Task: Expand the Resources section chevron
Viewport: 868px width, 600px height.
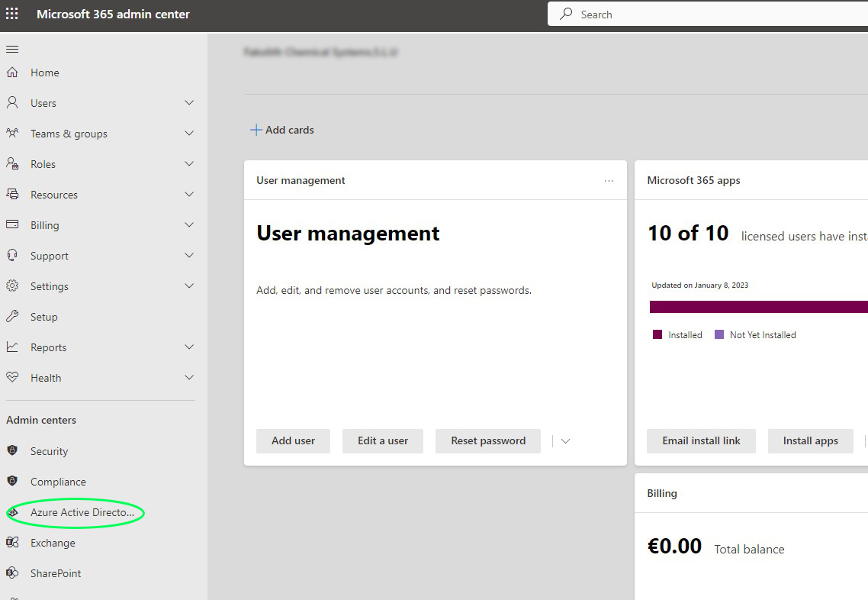Action: tap(189, 195)
